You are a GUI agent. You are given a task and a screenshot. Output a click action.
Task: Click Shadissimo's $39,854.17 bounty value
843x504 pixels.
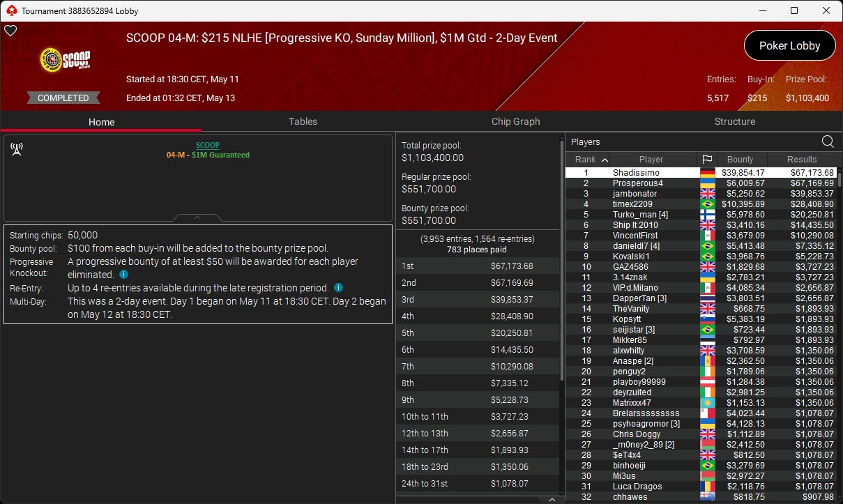pyautogui.click(x=743, y=173)
